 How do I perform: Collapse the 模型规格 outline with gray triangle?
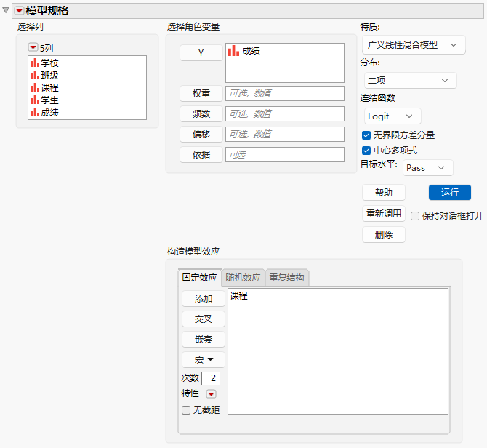pyautogui.click(x=6, y=10)
